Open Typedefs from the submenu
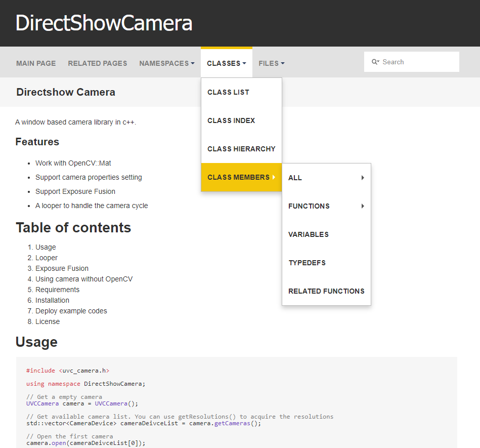Screen dimensions: 480x448 click(x=307, y=263)
